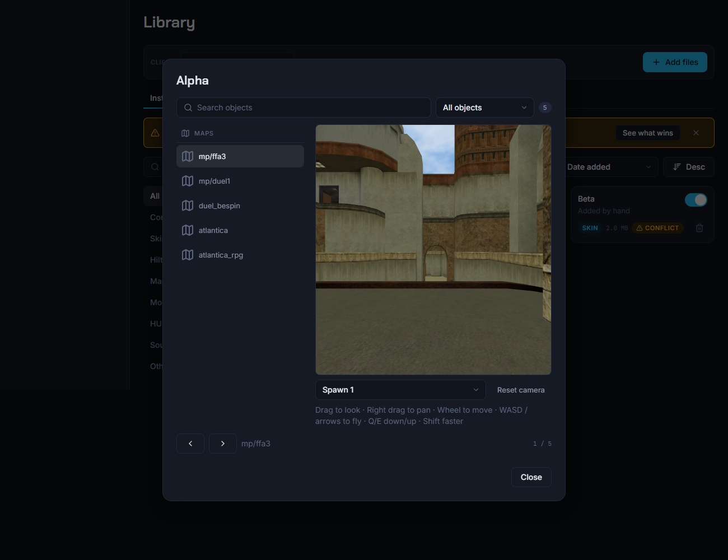This screenshot has height=560, width=728.
Task: Advance to the next object with the right arrow
Action: click(223, 444)
